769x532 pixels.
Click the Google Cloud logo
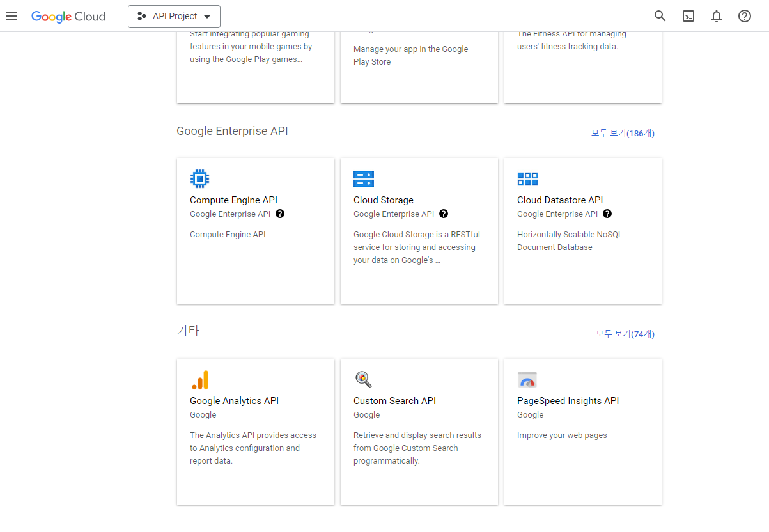coord(68,17)
